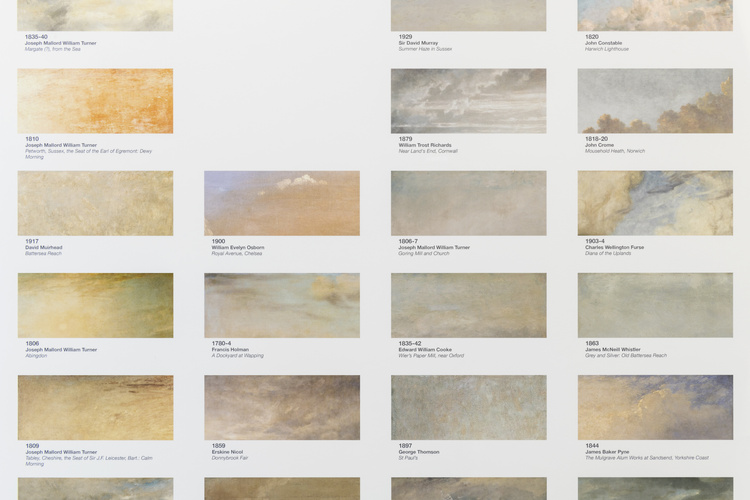Click the Turner artist name under year 1810

pos(61,145)
